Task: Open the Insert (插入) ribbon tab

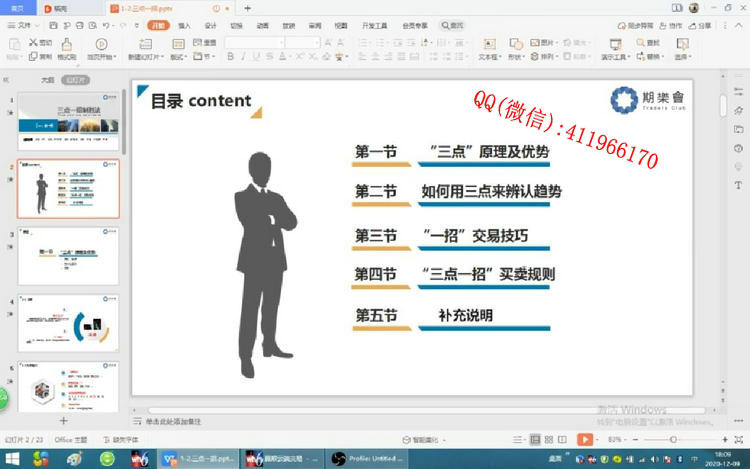Action: [184, 25]
